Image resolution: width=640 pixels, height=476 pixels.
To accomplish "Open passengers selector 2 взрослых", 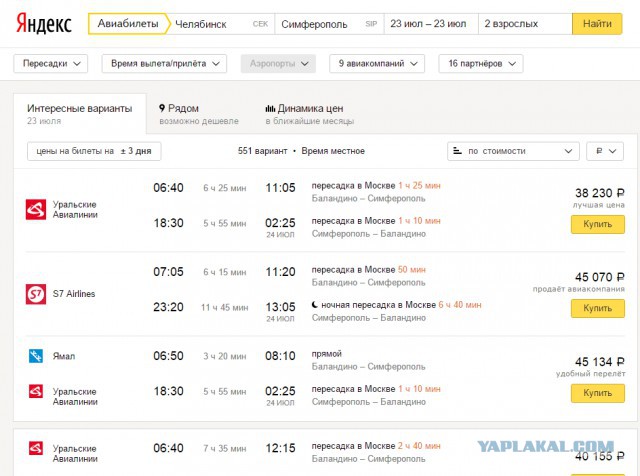I will pos(525,24).
